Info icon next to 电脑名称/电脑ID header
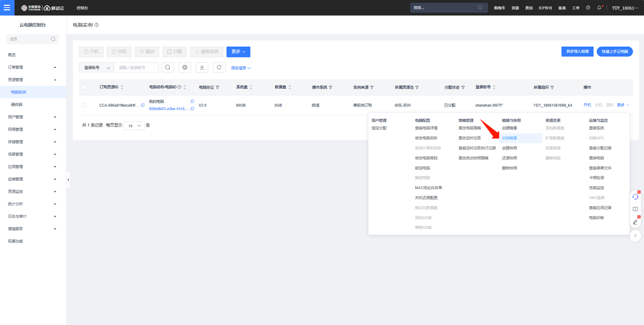The image size is (644, 325). [179, 87]
